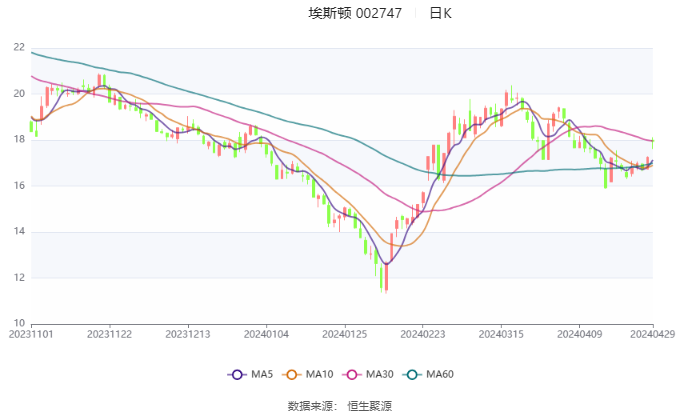The image size is (680, 413).
Task: Toggle the MA60 legend text
Action: (441, 374)
